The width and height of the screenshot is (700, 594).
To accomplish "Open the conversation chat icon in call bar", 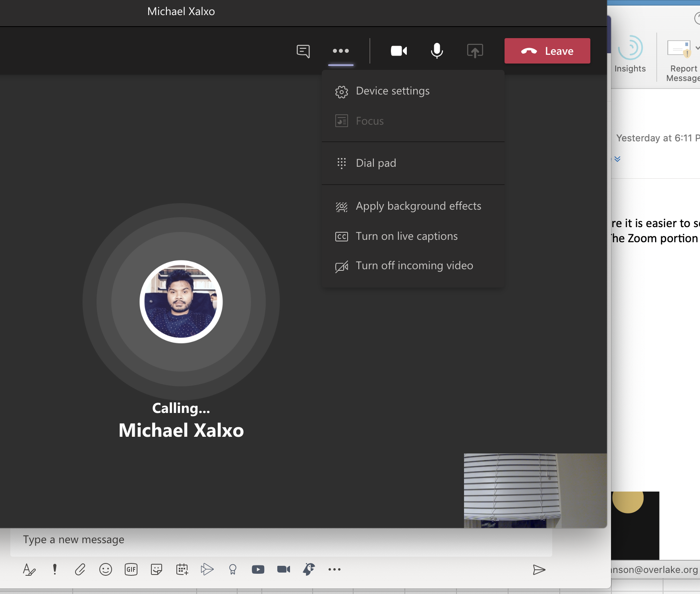I will [303, 51].
